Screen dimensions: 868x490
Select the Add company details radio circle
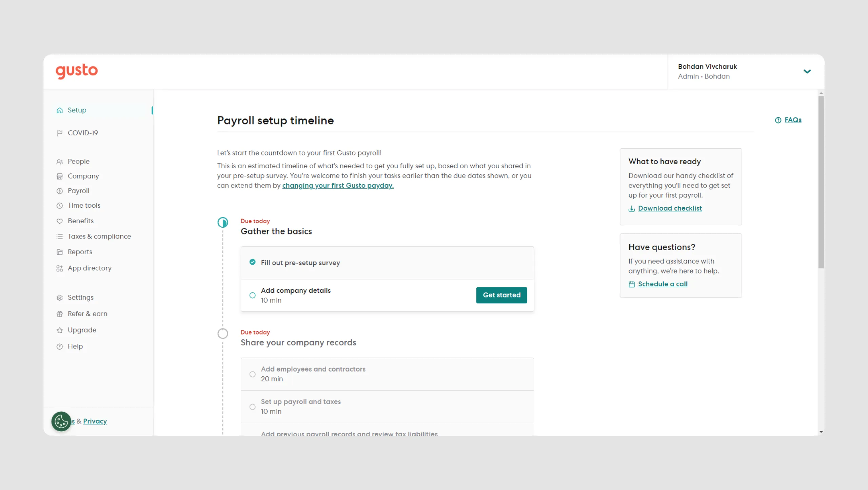252,295
